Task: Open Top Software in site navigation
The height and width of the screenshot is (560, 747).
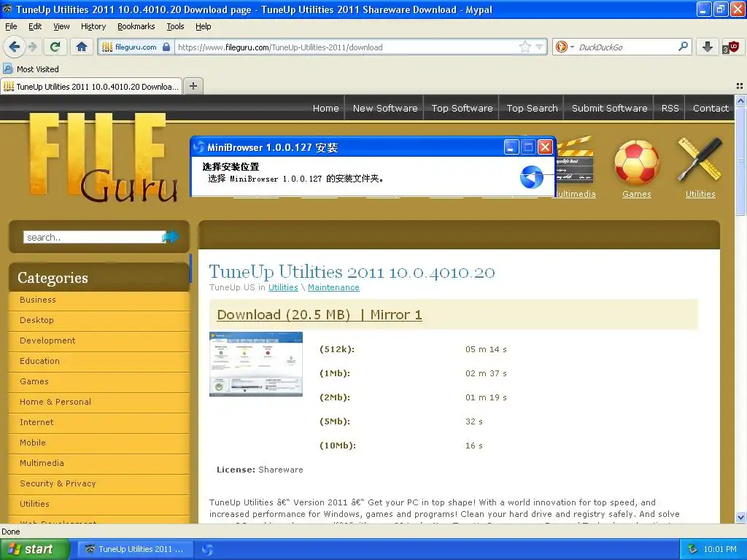Action: click(462, 108)
